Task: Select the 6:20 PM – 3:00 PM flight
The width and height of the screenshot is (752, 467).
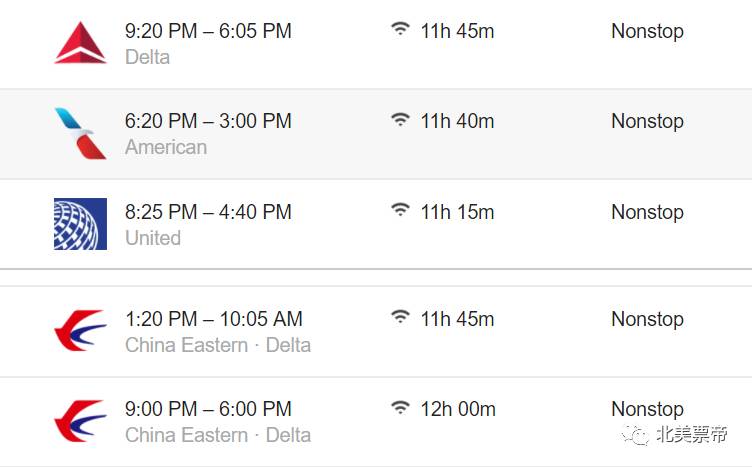Action: coord(376,134)
